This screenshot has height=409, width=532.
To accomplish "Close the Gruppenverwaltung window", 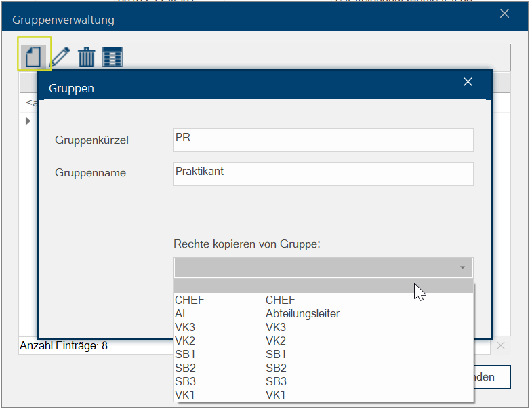I will (x=504, y=14).
